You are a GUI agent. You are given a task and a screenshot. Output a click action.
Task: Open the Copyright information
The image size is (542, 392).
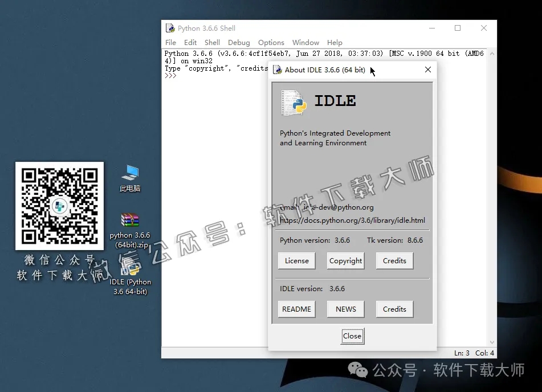click(x=345, y=260)
